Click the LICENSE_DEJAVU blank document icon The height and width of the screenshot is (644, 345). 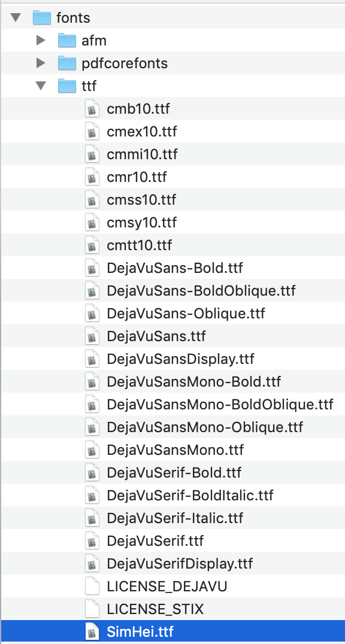(92, 586)
